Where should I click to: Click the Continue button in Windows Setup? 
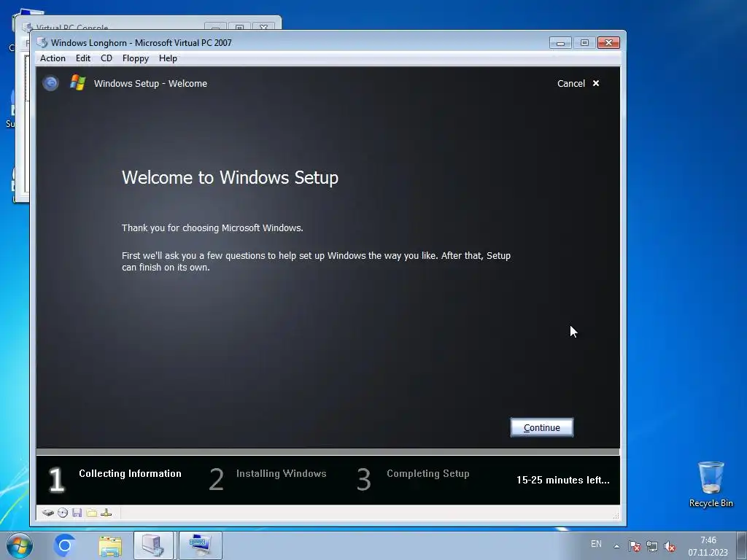tap(542, 427)
